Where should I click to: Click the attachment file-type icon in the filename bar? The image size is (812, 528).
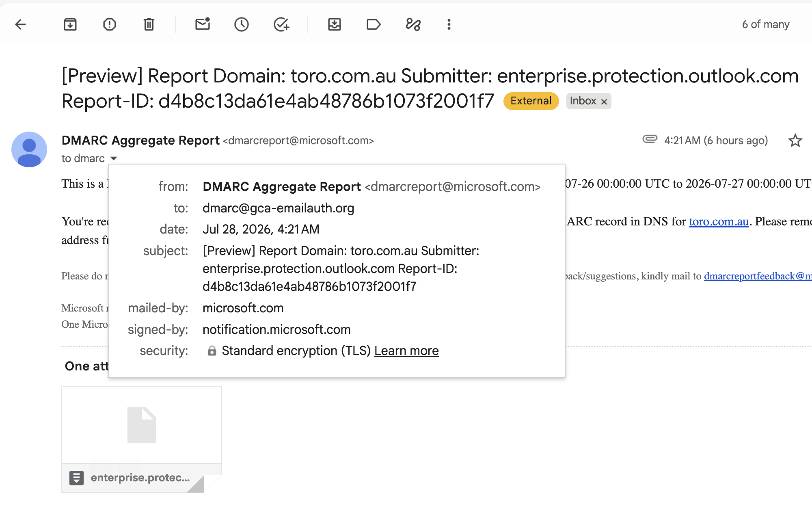click(76, 478)
